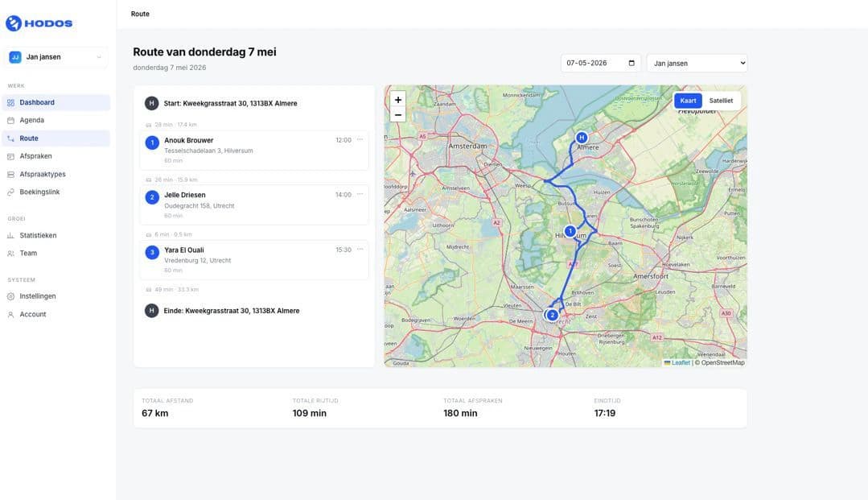This screenshot has height=500, width=868.
Task: Open options menu for Yara El Ouali
Action: point(360,250)
